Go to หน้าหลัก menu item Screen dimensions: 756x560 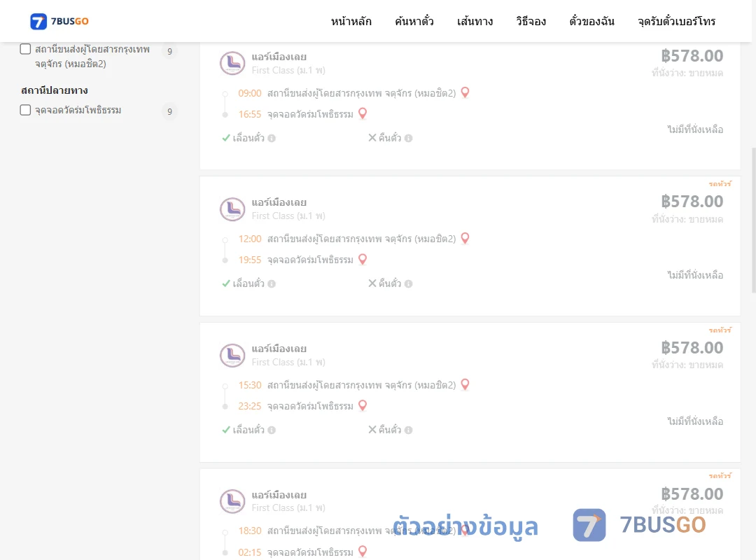click(x=351, y=21)
